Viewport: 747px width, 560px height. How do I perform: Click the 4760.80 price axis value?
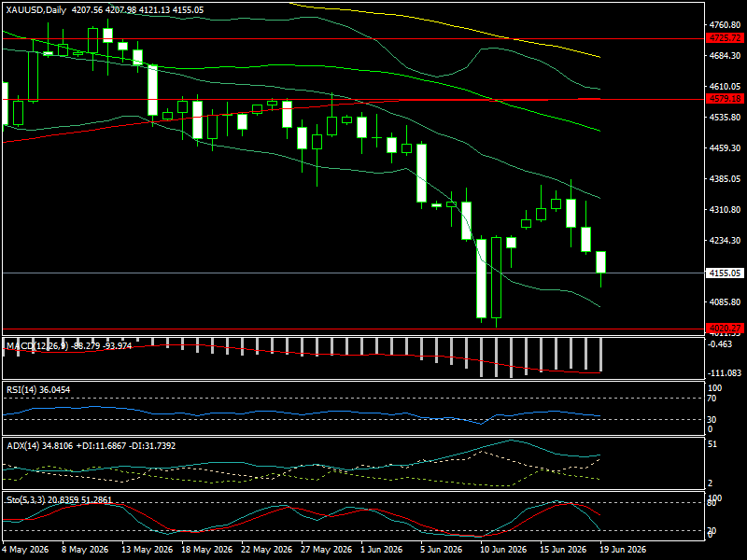[x=725, y=25]
